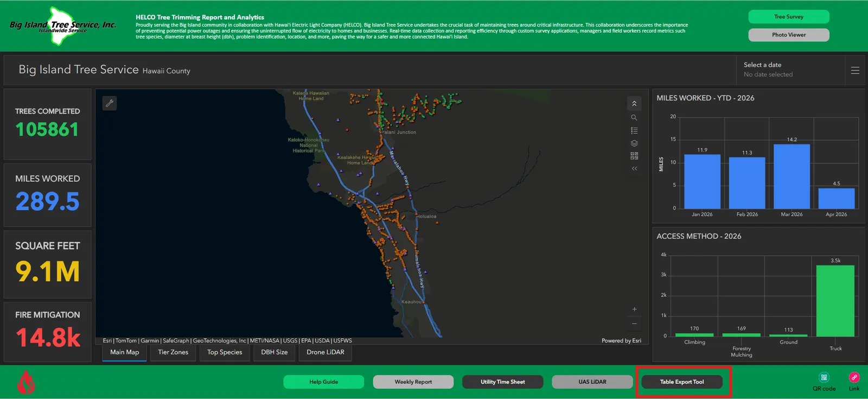Click the Palani Junction map label
This screenshot has width=868, height=399.
click(399, 132)
